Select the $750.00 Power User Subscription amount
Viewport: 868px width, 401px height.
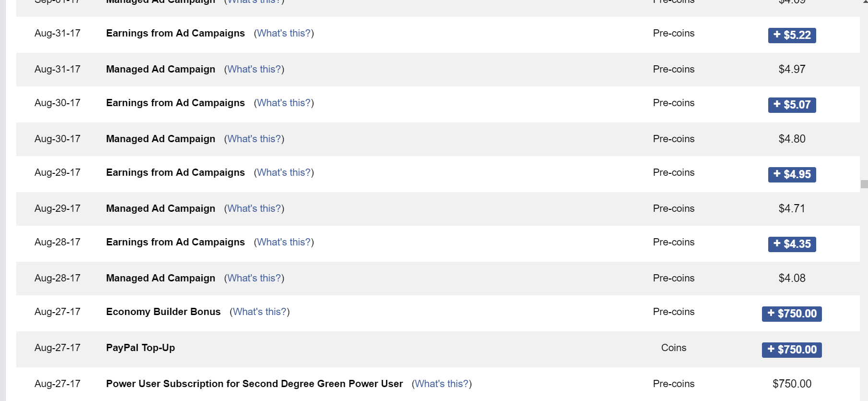(x=792, y=384)
